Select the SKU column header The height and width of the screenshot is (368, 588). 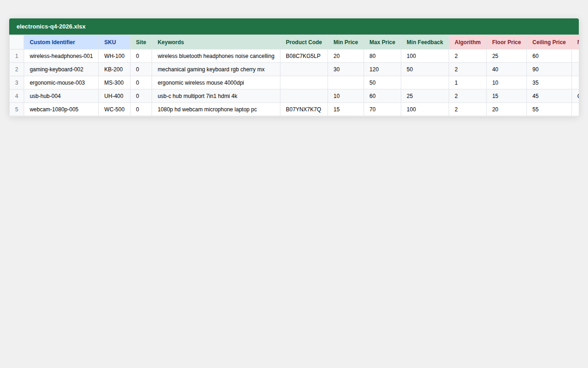pyautogui.click(x=110, y=42)
